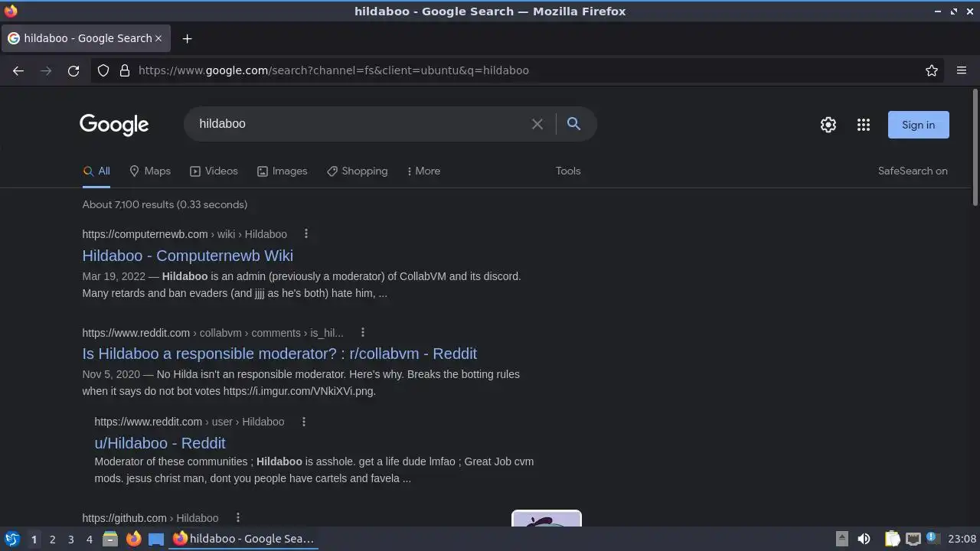Viewport: 980px width, 551px height.
Task: Click "About 7,100 results (0.33 seconds)" text
Action: [x=165, y=204]
